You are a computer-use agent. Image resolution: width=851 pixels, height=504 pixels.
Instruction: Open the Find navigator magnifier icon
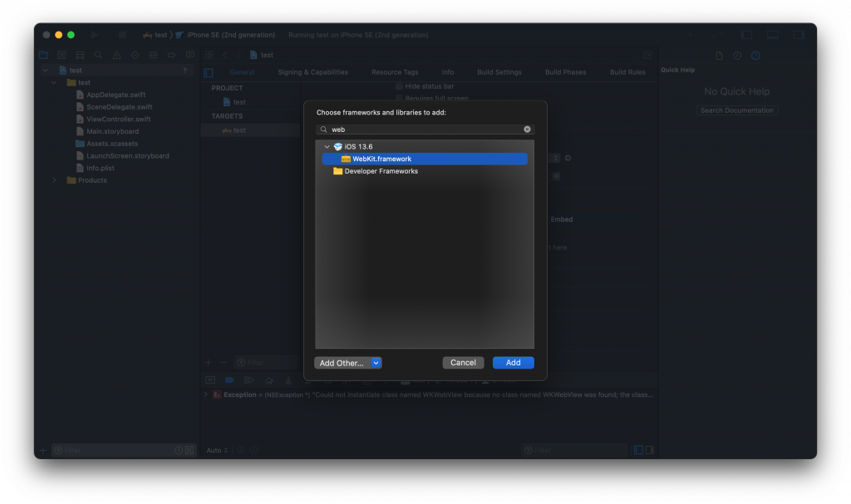[x=98, y=55]
